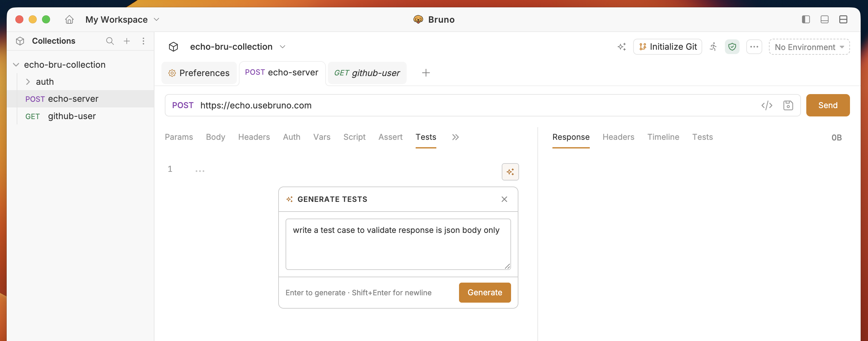Switch to the POST echo-server tab

[x=282, y=73]
